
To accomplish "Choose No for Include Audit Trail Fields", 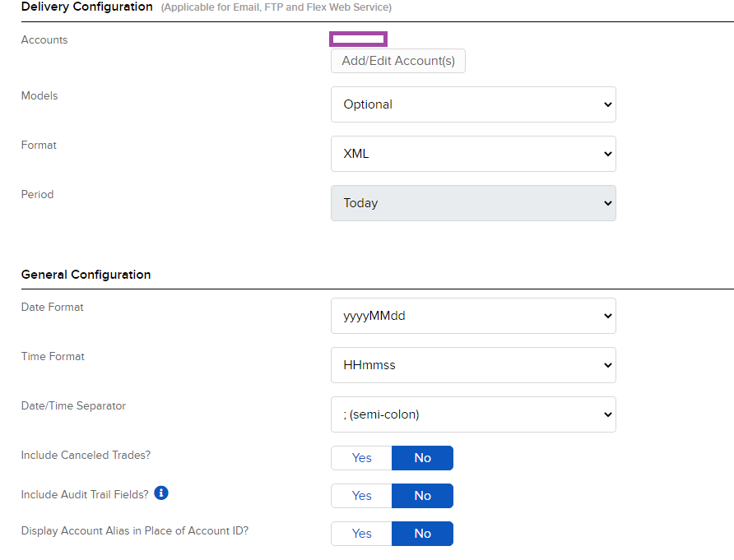I will click(422, 496).
